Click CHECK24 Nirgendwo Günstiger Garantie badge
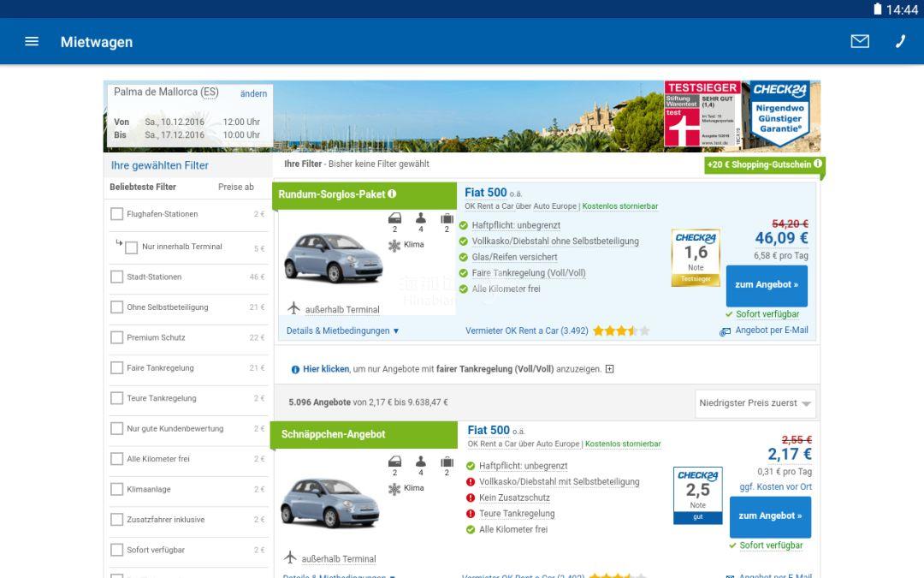 pos(780,114)
